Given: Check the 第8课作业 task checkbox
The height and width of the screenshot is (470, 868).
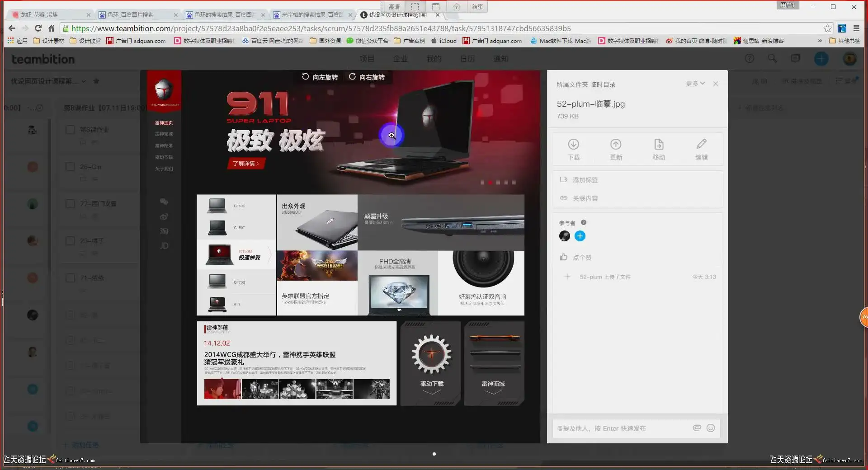Looking at the screenshot, I should pos(70,130).
